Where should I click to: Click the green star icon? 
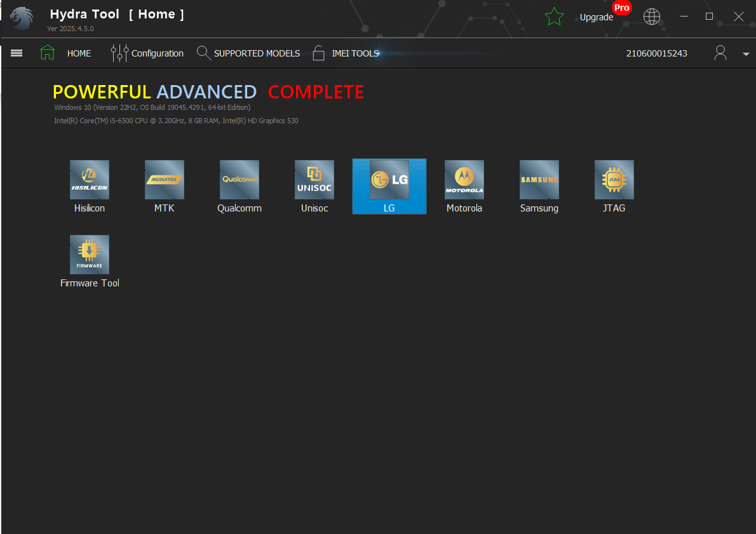(554, 17)
